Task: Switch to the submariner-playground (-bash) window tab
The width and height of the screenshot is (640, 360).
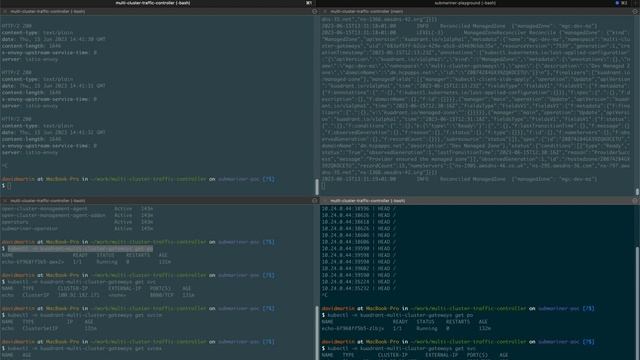Action: pyautogui.click(x=465, y=3)
